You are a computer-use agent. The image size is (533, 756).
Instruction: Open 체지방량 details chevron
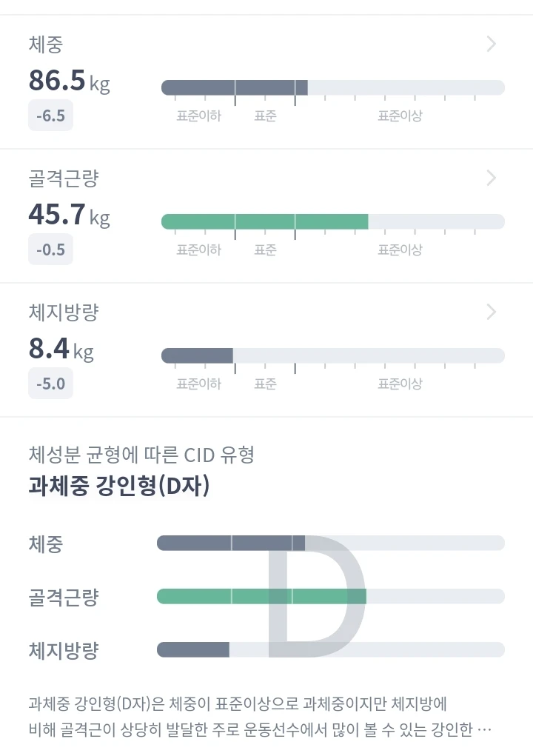pos(491,312)
